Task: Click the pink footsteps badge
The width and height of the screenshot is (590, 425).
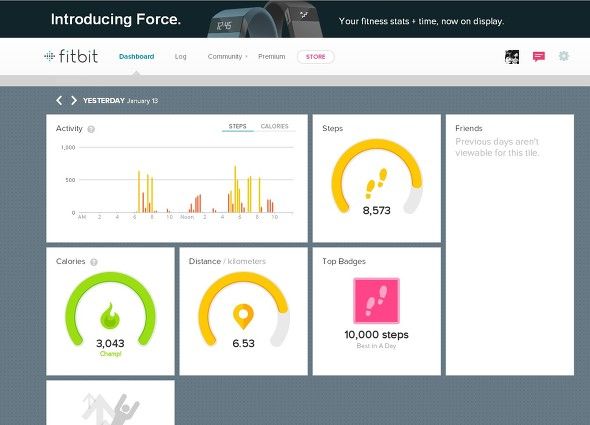Action: point(376,300)
